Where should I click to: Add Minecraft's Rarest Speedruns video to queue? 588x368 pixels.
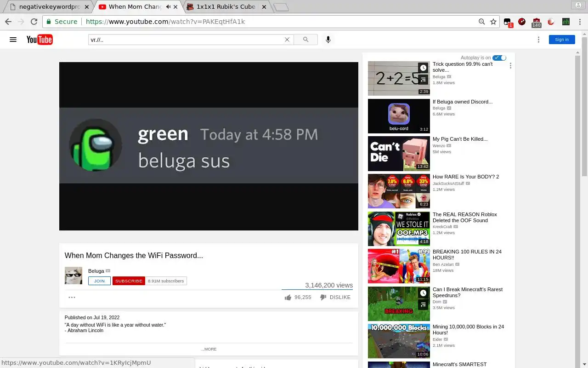coord(423,305)
